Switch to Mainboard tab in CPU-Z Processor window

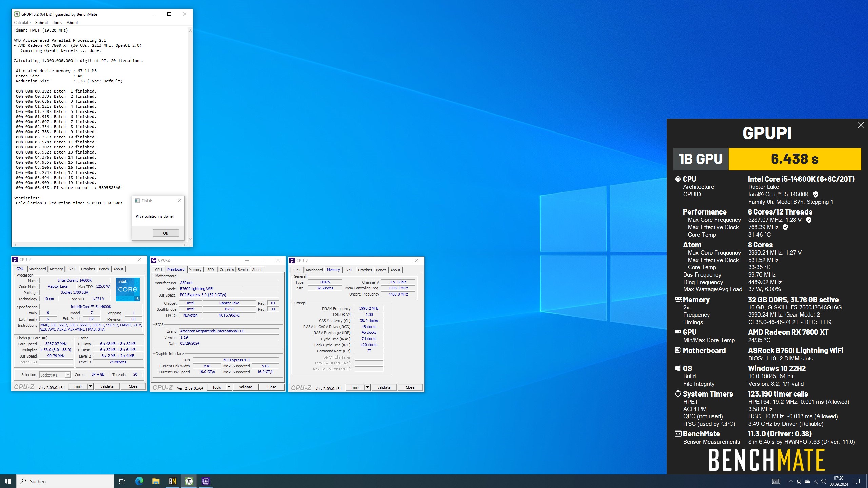[37, 269]
